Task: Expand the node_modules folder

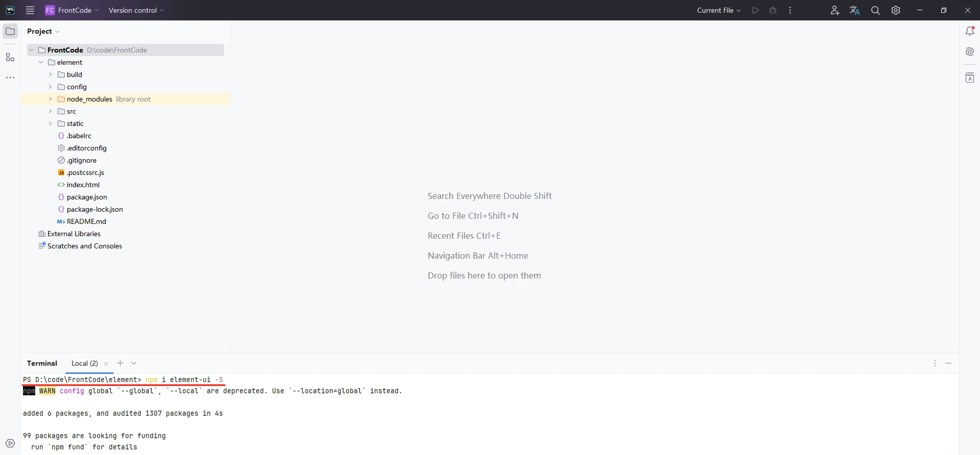Action: tap(50, 99)
